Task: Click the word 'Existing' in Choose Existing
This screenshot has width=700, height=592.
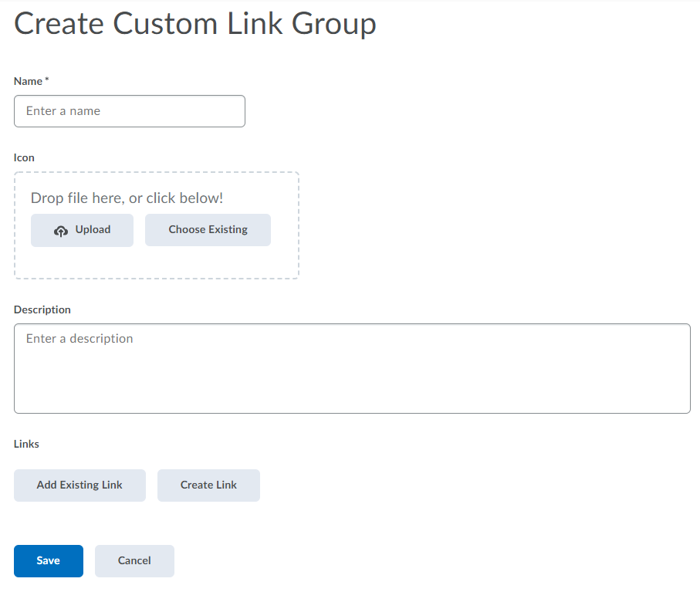Action: click(228, 230)
